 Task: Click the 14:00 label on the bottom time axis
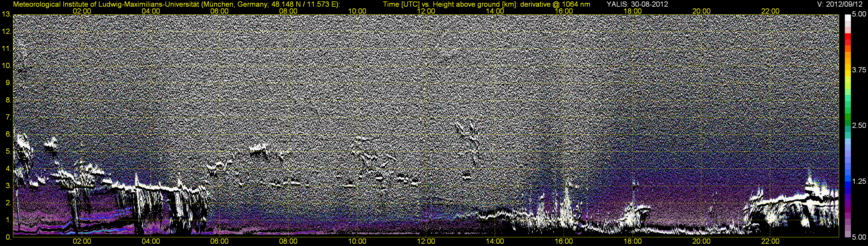coord(495,241)
